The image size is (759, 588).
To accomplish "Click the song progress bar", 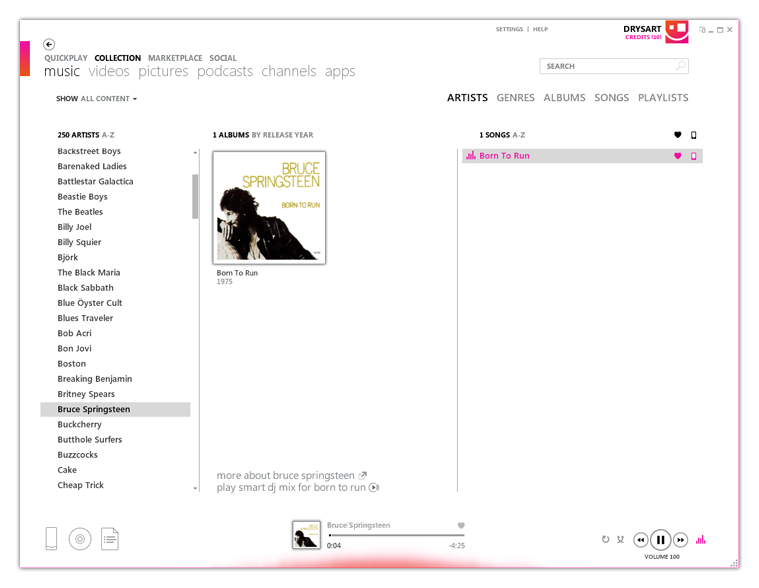I will [396, 535].
